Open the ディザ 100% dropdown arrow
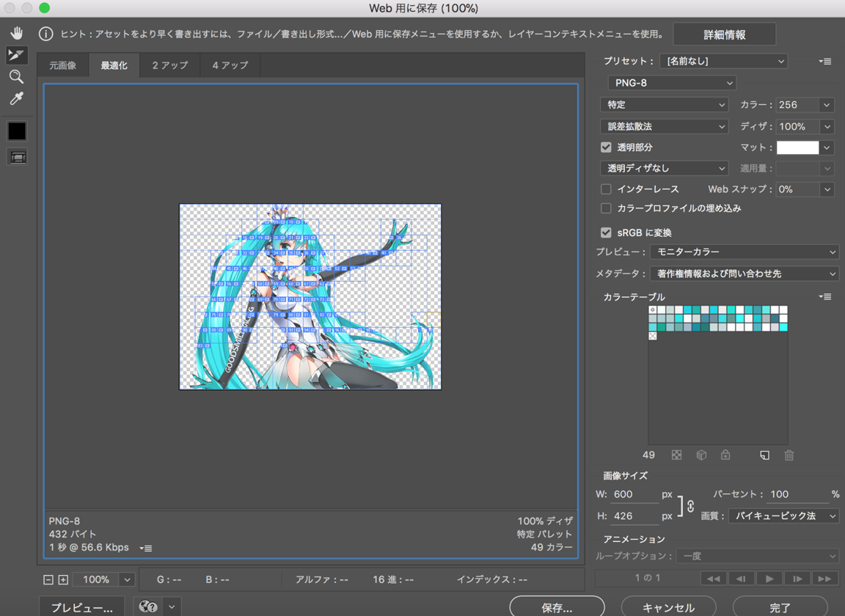The width and height of the screenshot is (845, 616). click(827, 126)
